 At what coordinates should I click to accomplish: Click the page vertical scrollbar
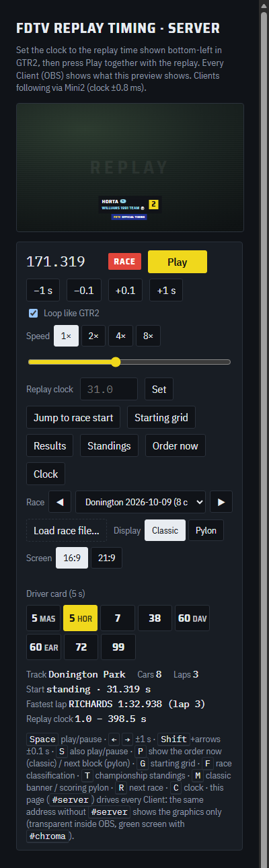264,434
